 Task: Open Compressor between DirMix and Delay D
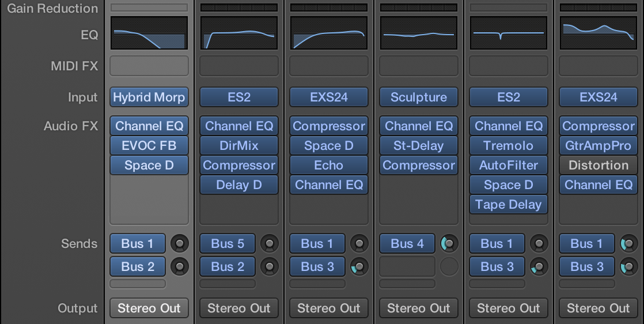(239, 165)
